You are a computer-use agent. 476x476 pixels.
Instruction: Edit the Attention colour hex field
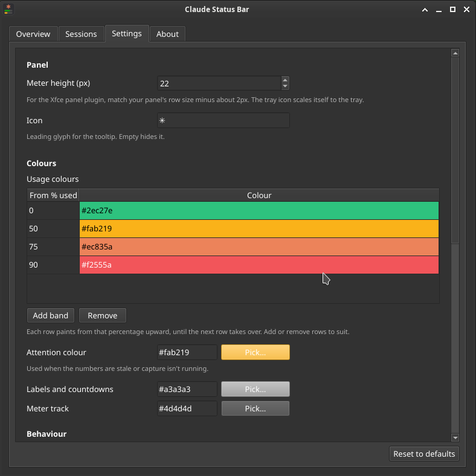pyautogui.click(x=187, y=352)
